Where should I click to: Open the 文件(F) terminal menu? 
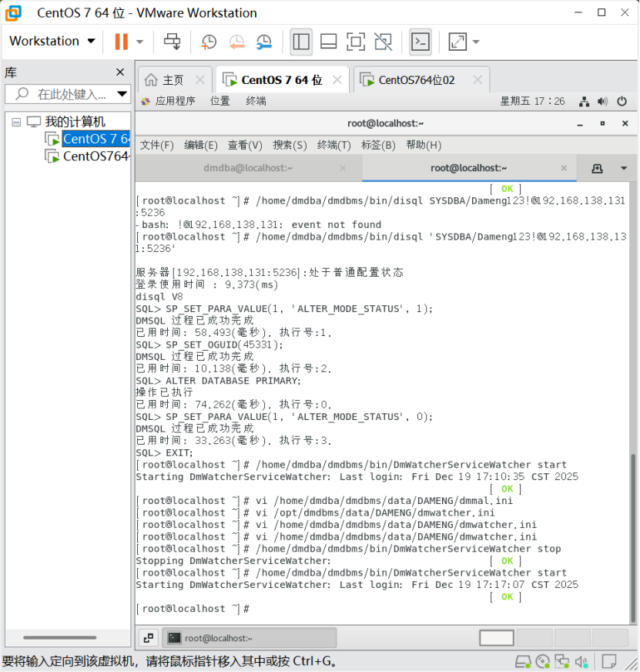[x=157, y=146]
